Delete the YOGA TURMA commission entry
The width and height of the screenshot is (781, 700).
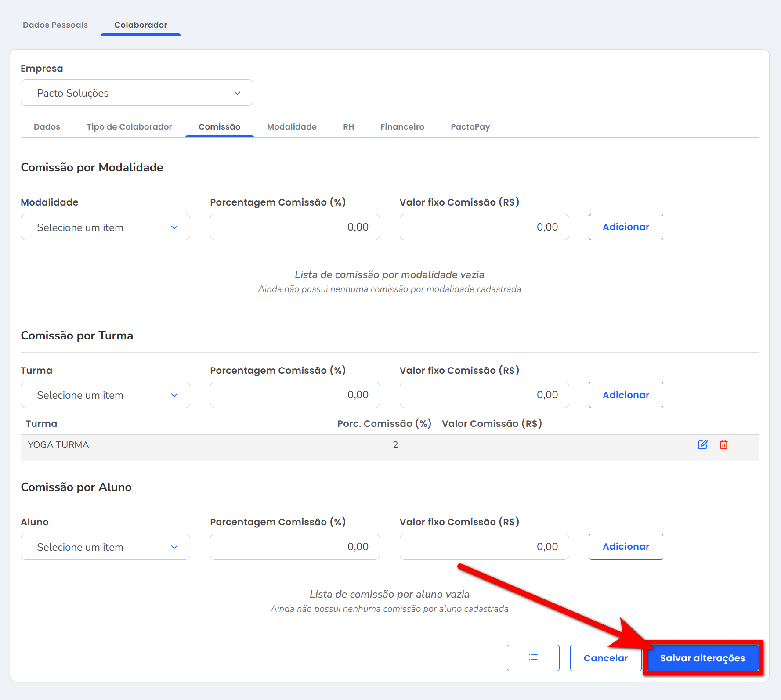(x=723, y=444)
